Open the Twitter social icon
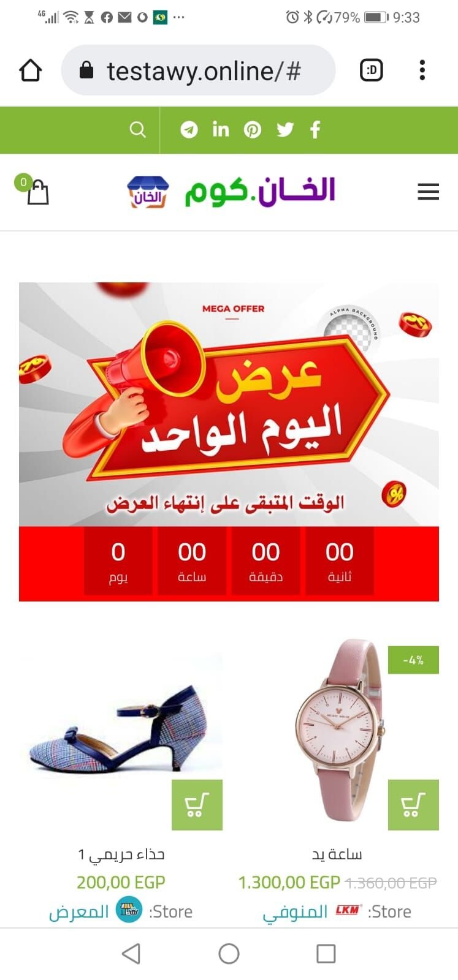Image resolution: width=458 pixels, height=980 pixels. (x=284, y=129)
